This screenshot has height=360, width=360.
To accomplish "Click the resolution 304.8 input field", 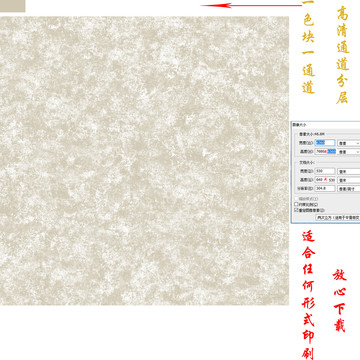I will point(325,188).
